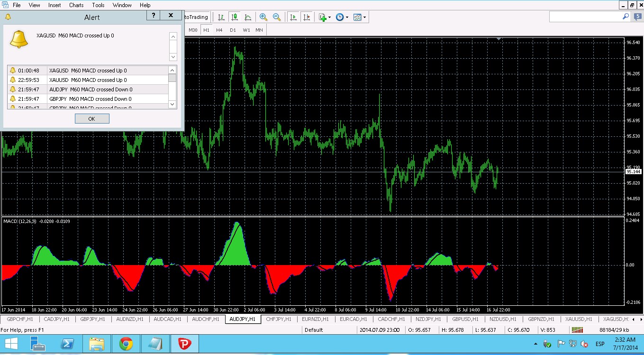The image size is (644, 355).
Task: Zoom in on the chart
Action: (263, 17)
